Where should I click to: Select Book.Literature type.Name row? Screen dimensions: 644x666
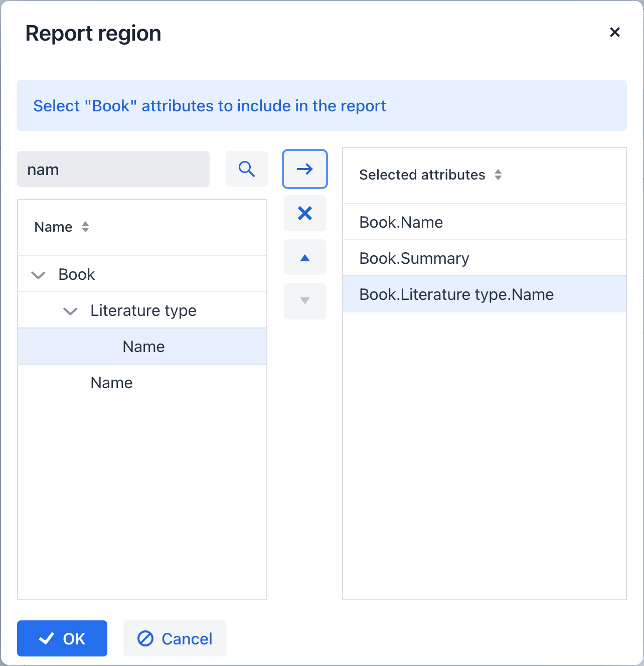point(485,294)
